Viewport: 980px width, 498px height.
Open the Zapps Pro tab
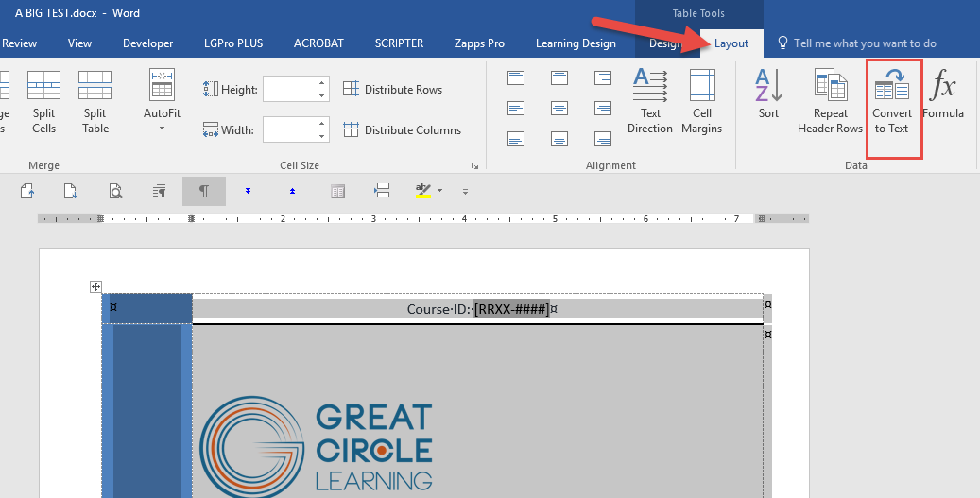tap(479, 43)
